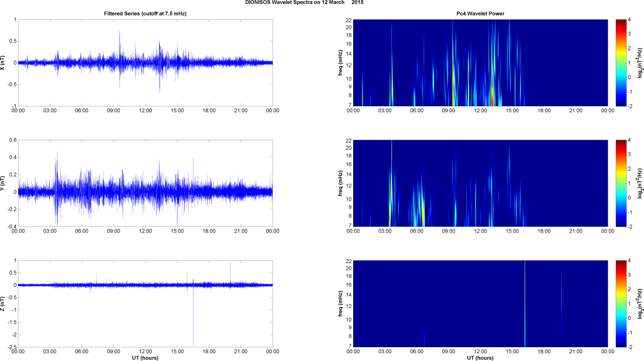Click the "X (nT)" axis label
The image size is (644, 361).
[x=3, y=63]
